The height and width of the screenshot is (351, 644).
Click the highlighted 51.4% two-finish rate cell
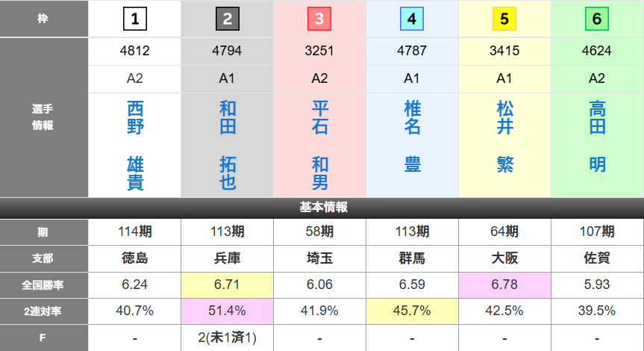(228, 311)
